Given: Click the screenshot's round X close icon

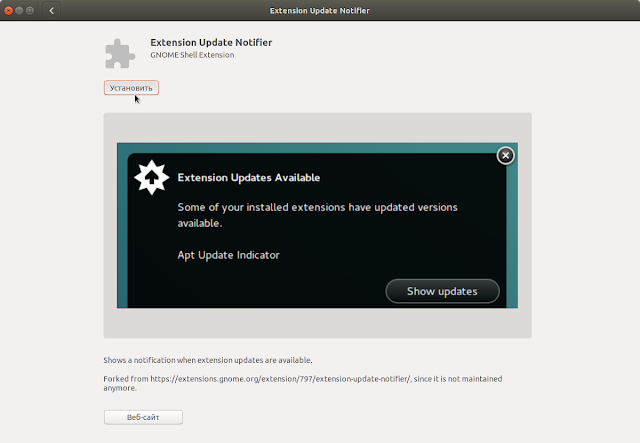Looking at the screenshot, I should click(505, 156).
